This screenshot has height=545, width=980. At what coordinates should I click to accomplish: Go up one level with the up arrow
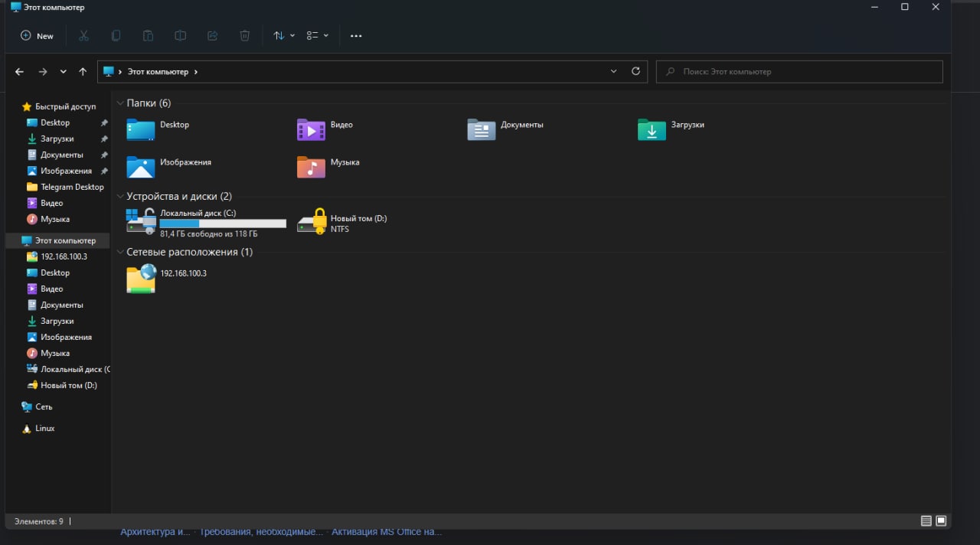(x=83, y=72)
